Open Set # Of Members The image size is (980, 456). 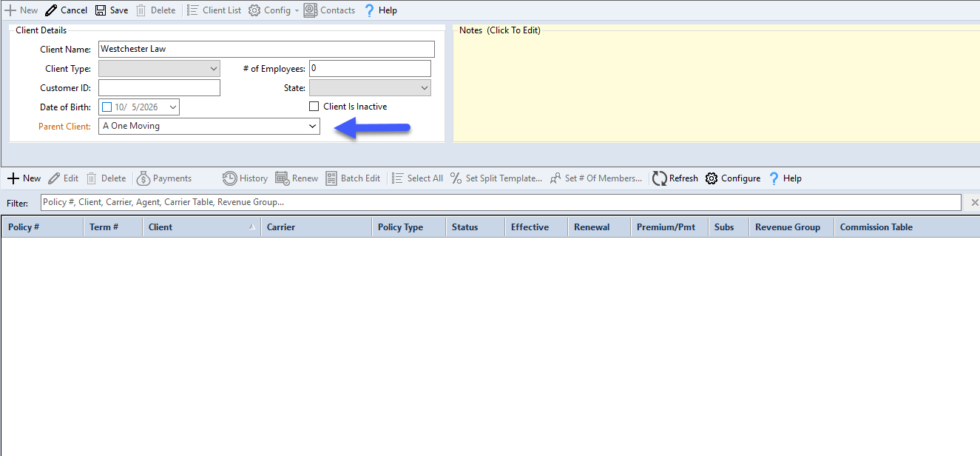pyautogui.click(x=596, y=178)
